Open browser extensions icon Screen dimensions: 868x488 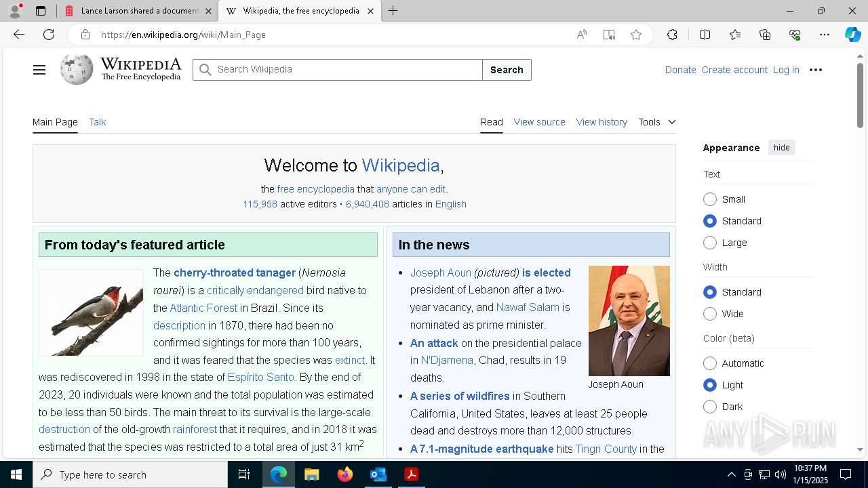click(672, 35)
